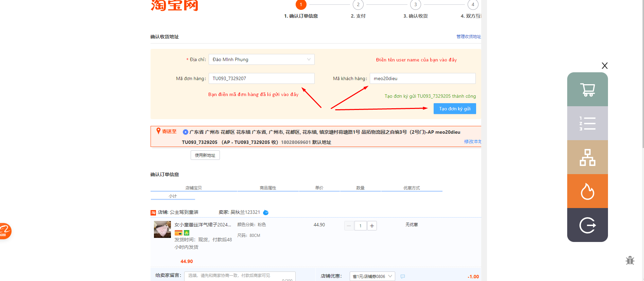The width and height of the screenshot is (644, 281).
Task: Decrease item quantity with minus button
Action: pyautogui.click(x=349, y=226)
